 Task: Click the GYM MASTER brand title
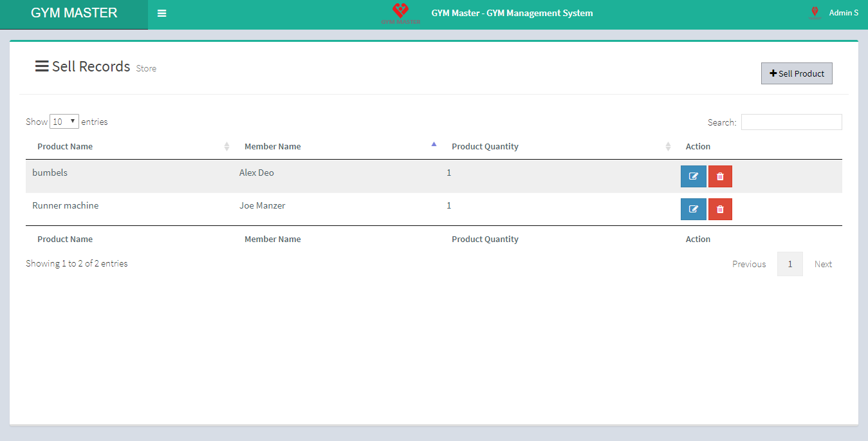[x=74, y=14]
